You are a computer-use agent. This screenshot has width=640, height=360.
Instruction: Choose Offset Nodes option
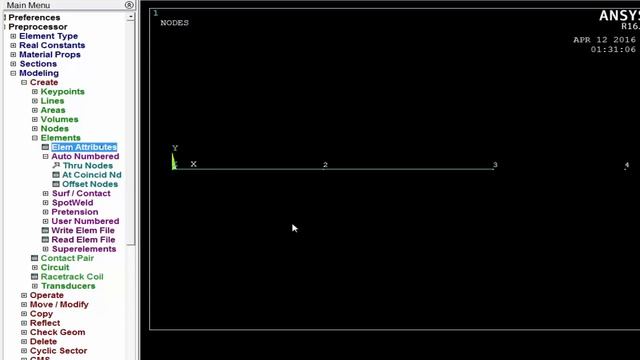(90, 184)
